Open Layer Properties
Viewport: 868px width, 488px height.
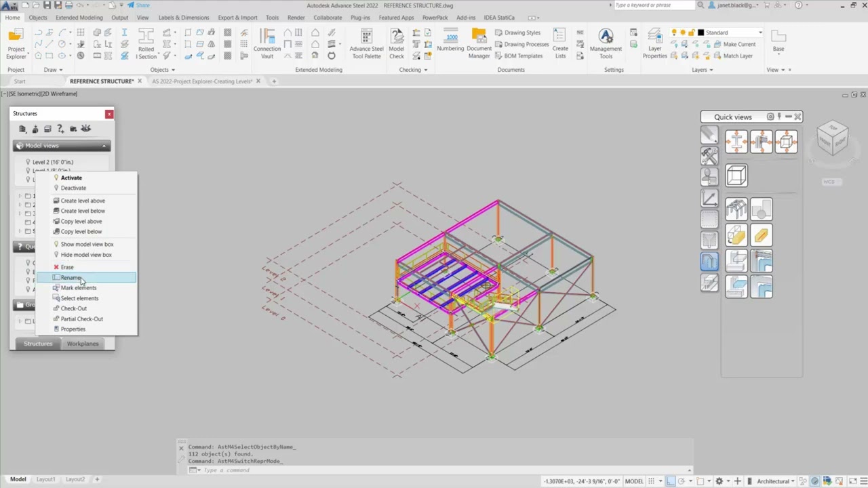(654, 44)
